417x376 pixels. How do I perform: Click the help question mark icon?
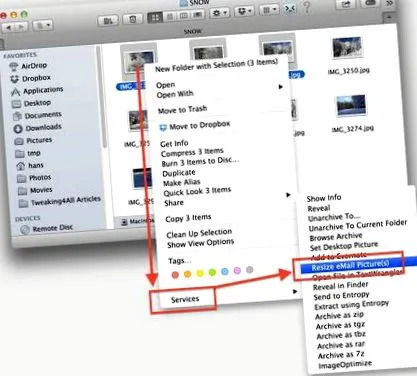click(x=307, y=7)
